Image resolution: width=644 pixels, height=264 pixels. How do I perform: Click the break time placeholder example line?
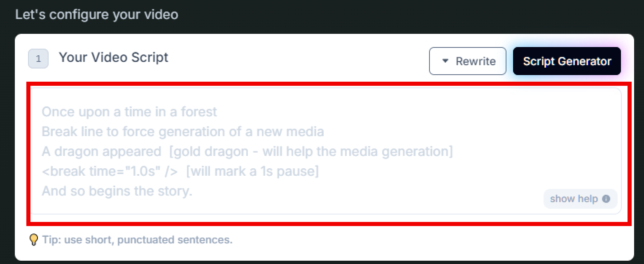[x=180, y=171]
